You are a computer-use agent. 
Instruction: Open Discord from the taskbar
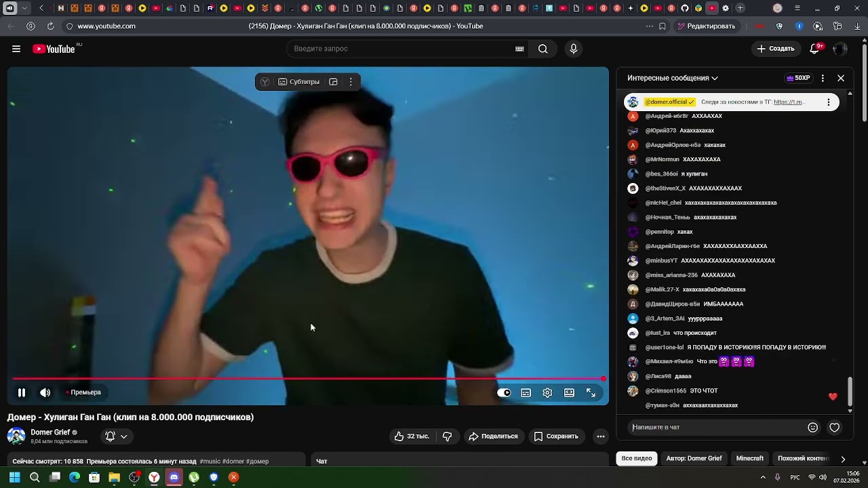[x=174, y=477]
